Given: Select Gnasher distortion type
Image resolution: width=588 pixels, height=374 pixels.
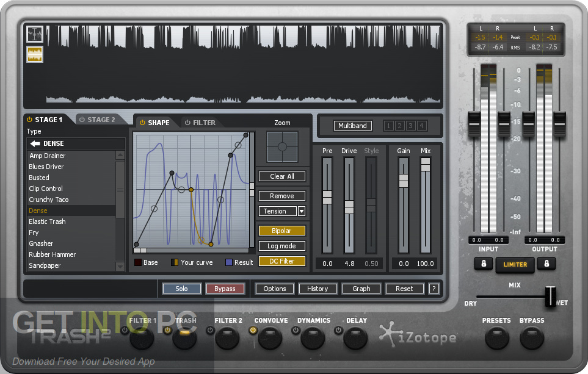Looking at the screenshot, I should point(71,243).
